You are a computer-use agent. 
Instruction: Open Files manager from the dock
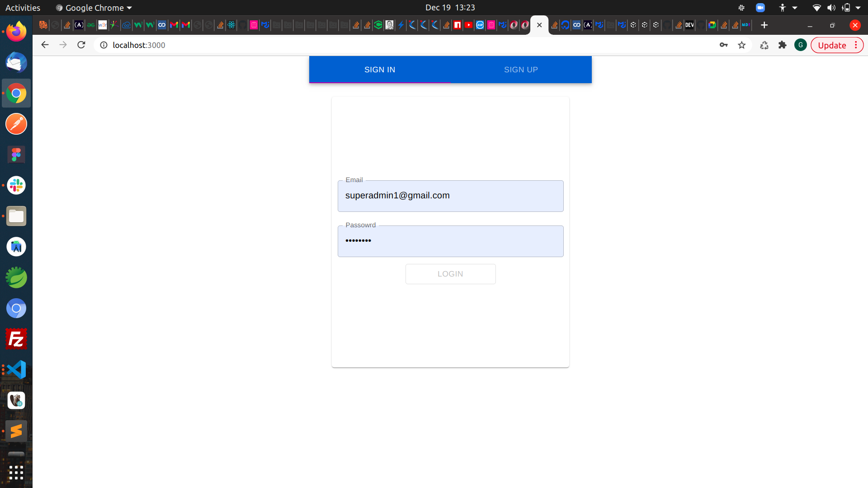pos(16,216)
